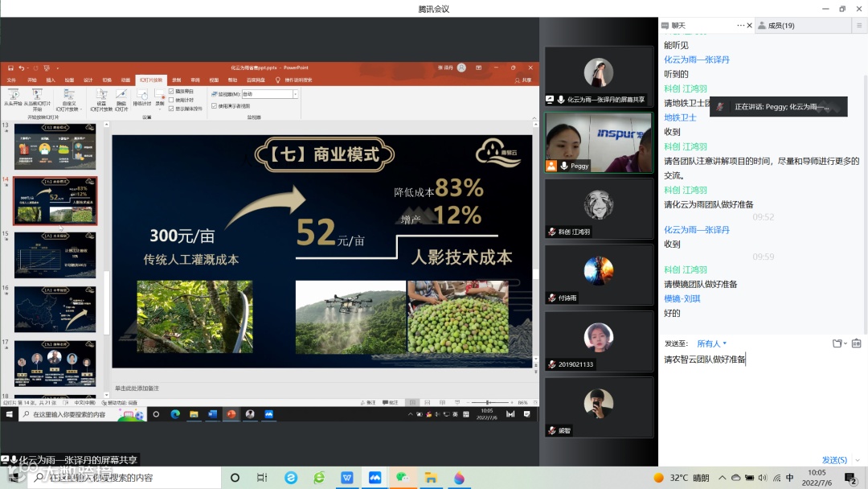Expand the send options arrow beside 发送(S)

click(858, 460)
